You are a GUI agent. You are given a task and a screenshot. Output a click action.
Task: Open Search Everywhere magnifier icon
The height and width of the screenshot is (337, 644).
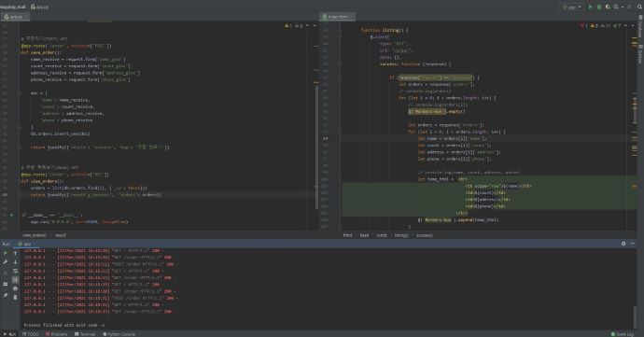tap(639, 7)
